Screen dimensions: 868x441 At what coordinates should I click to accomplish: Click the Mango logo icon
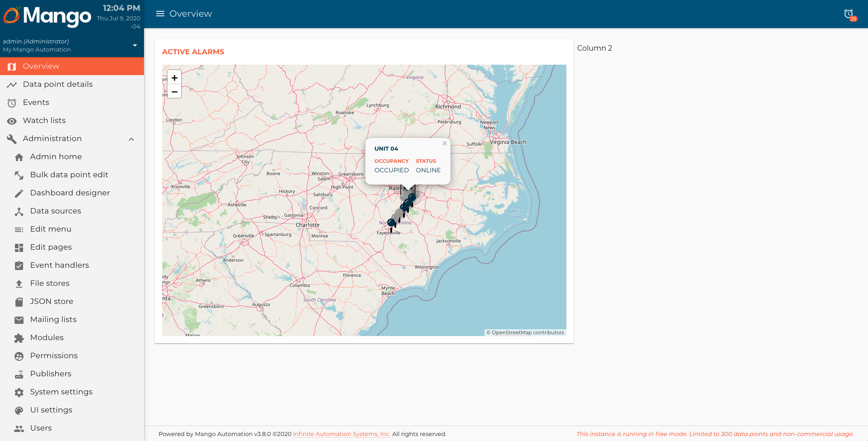pos(12,15)
